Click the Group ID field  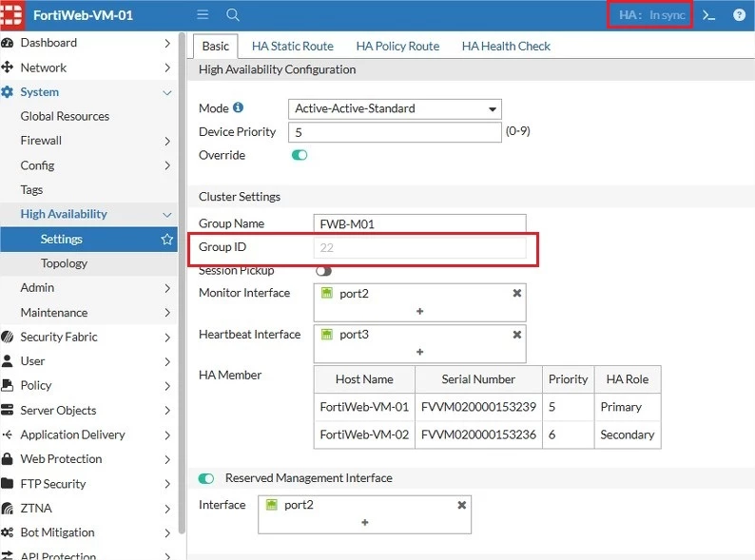pyautogui.click(x=419, y=247)
